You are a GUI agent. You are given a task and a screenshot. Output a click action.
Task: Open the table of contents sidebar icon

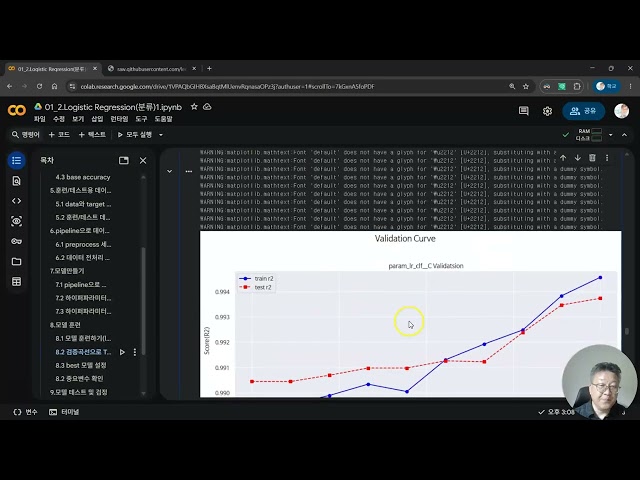click(16, 160)
